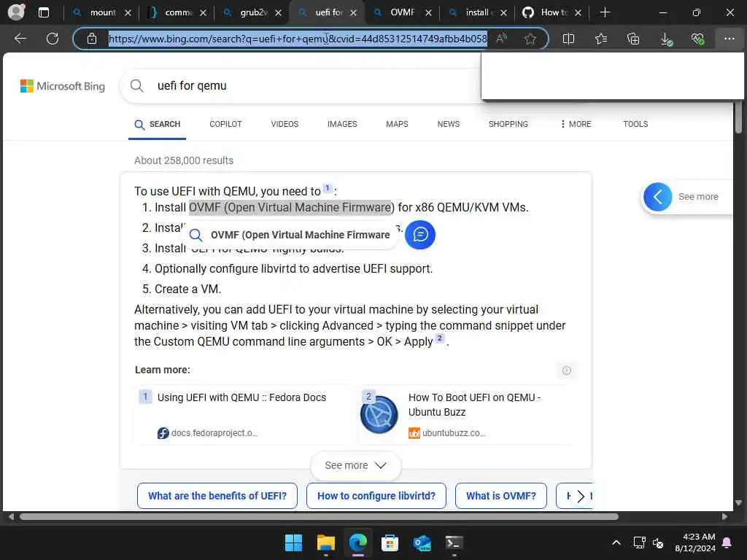747x560 pixels.
Task: Add this page to favorites with the star
Action: tap(530, 39)
